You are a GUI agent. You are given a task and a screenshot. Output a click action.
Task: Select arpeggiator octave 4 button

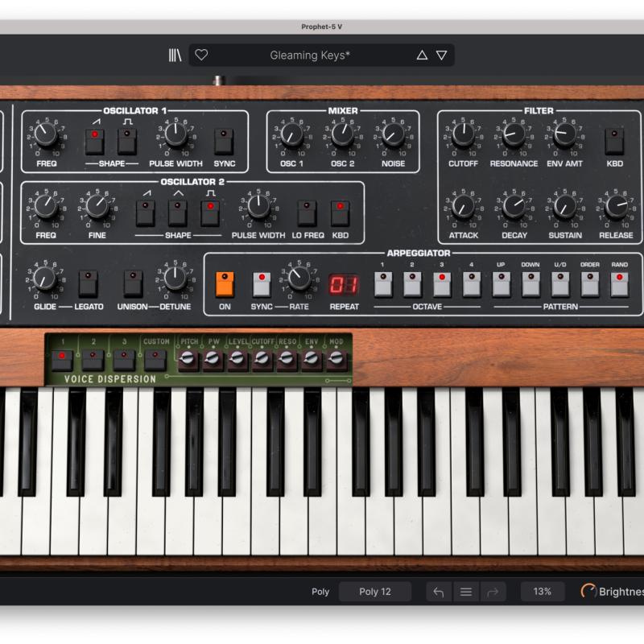(472, 284)
